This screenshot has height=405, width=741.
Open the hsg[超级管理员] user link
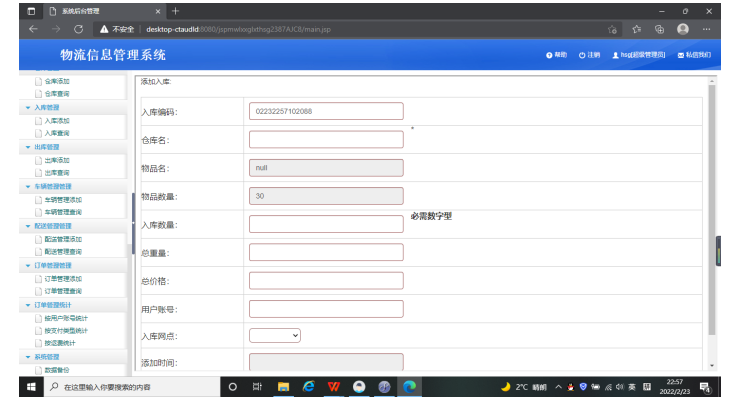(638, 55)
